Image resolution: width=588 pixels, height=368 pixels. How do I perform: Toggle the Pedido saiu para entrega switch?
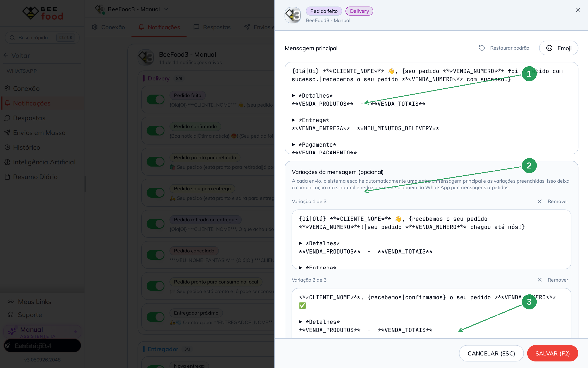[156, 193]
